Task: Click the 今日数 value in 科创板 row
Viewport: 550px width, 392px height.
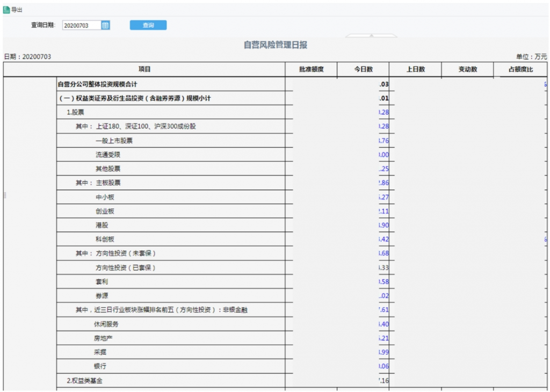Action: 383,239
